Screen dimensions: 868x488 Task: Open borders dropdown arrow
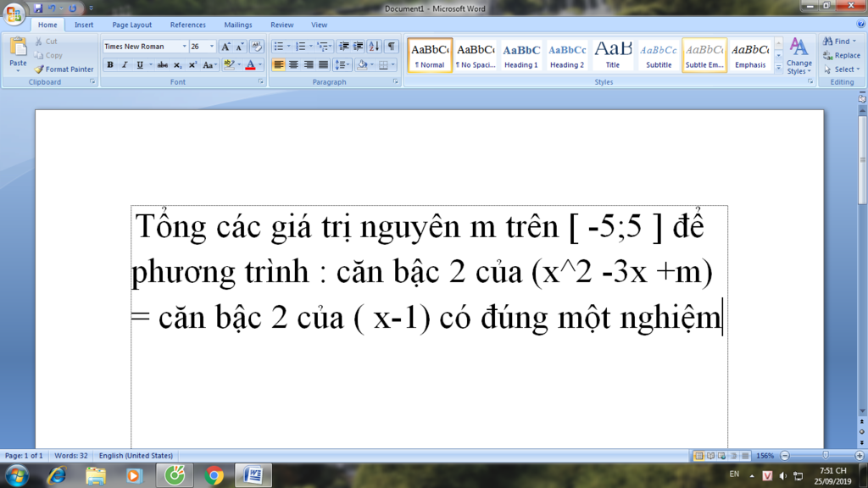pyautogui.click(x=393, y=64)
